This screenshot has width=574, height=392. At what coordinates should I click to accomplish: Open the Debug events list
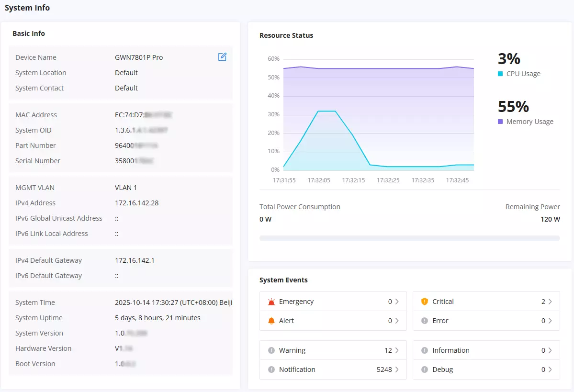(486, 370)
